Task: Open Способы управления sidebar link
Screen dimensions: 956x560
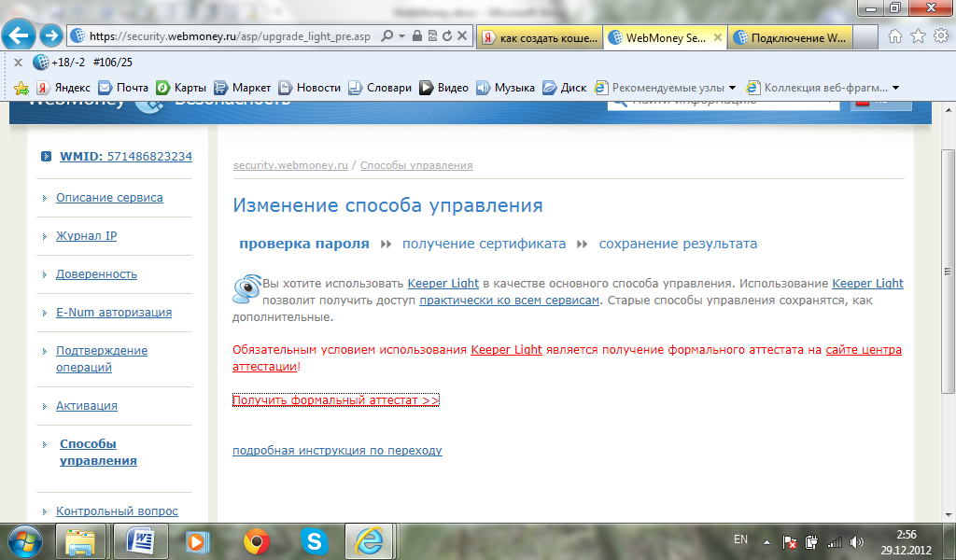Action: [97, 452]
